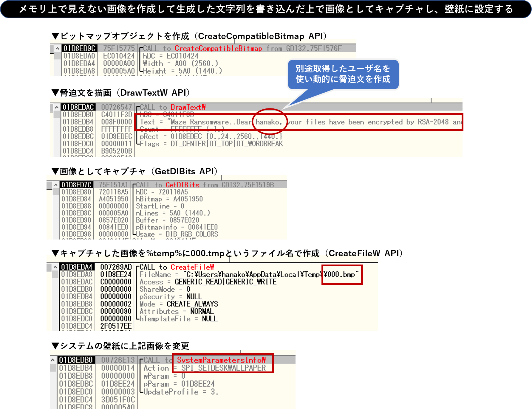Image resolution: width=532 pixels, height=409 pixels.
Task: Click the circled username hanako
Action: [269, 122]
